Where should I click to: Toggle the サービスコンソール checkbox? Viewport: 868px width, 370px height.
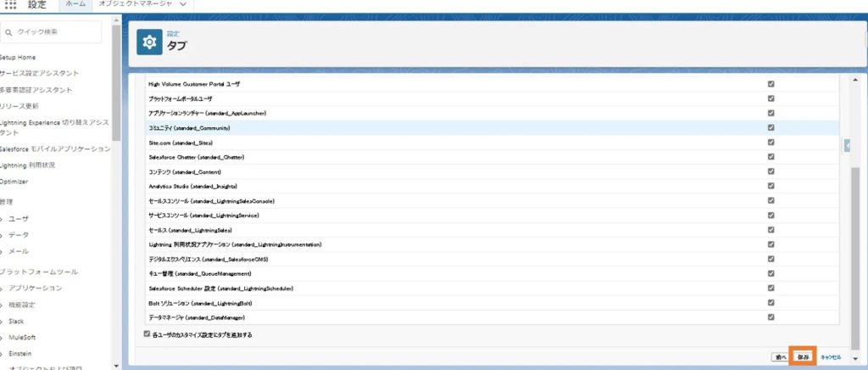pos(771,215)
